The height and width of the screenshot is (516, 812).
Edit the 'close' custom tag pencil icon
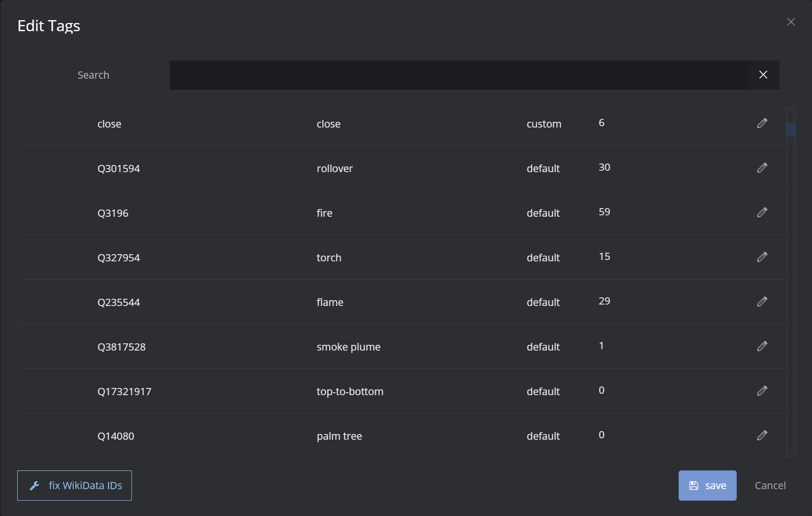tap(762, 123)
